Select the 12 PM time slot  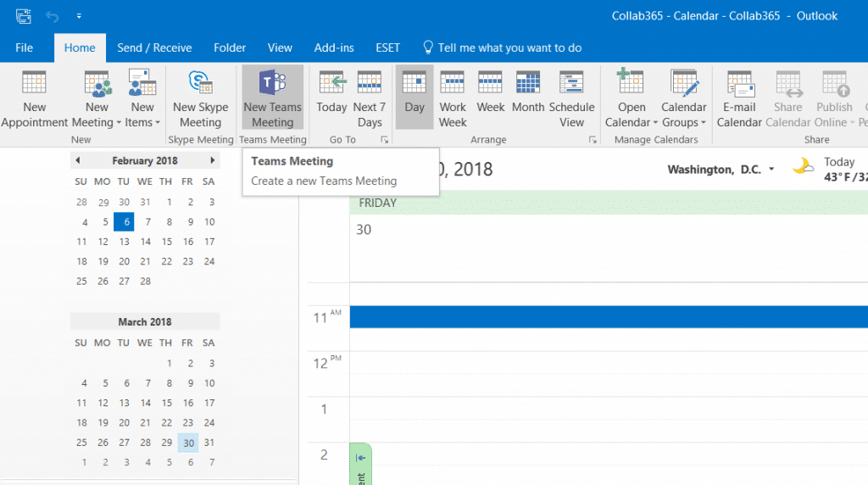[609, 363]
